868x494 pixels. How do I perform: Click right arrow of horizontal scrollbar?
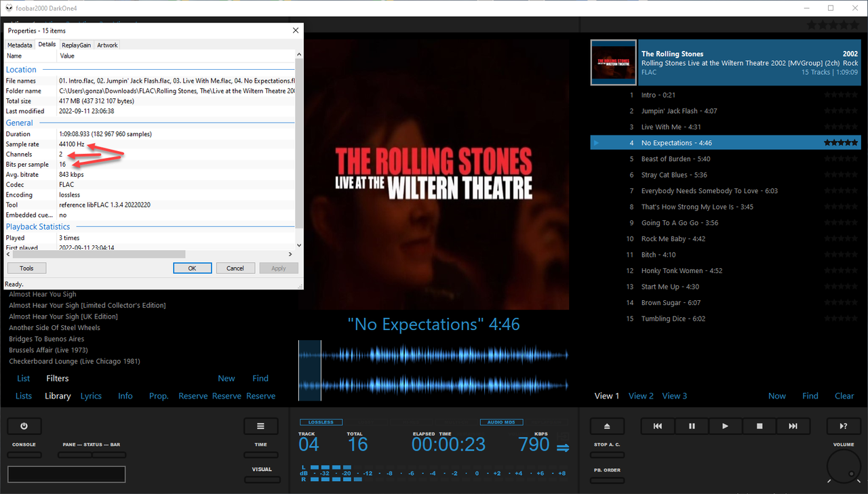pos(290,254)
